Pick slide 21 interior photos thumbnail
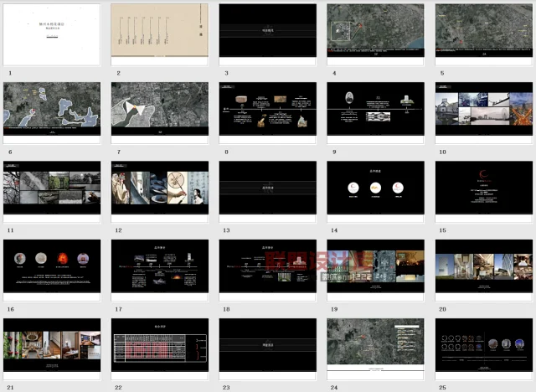536x392 pixels. click(52, 345)
